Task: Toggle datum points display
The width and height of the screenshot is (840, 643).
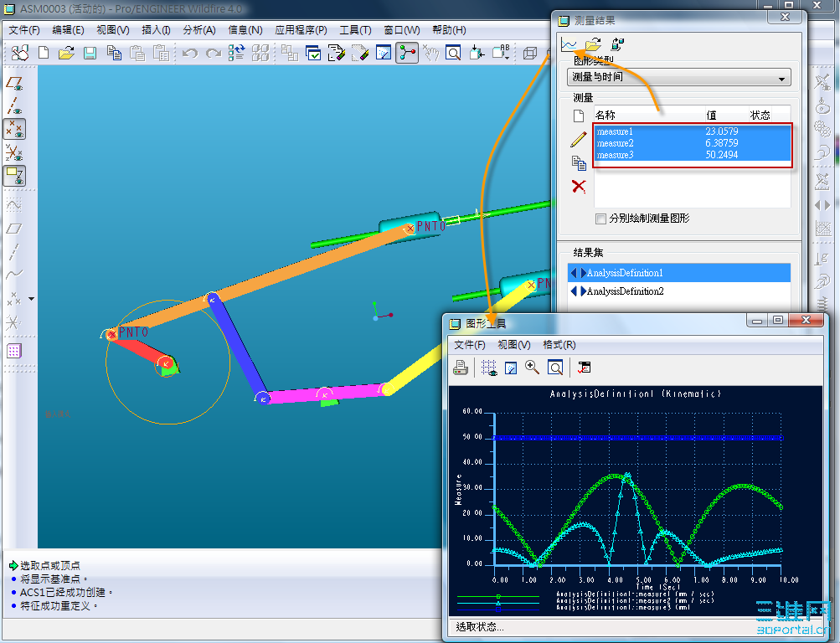Action: [14, 129]
